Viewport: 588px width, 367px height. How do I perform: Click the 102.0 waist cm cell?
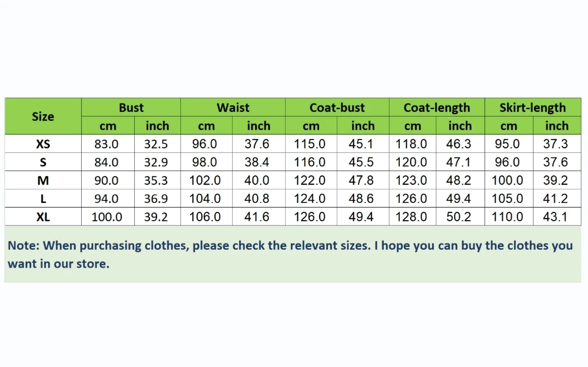pyautogui.click(x=205, y=180)
